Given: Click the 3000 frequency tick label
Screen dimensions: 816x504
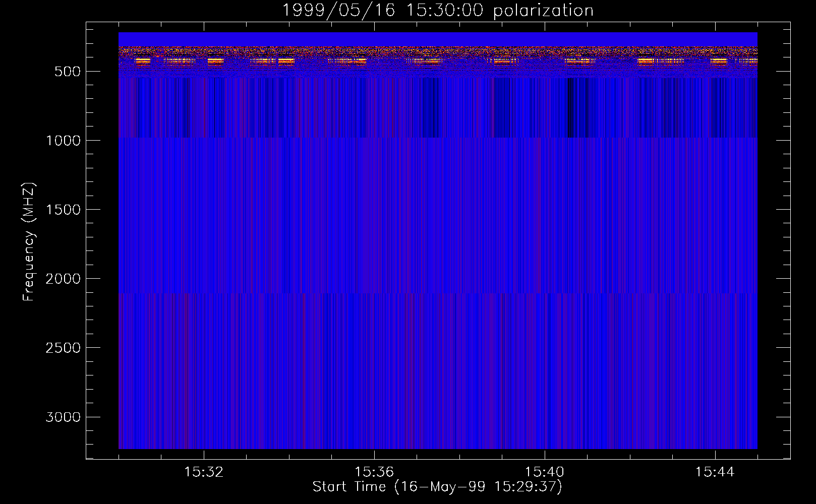Looking at the screenshot, I should click(63, 417).
